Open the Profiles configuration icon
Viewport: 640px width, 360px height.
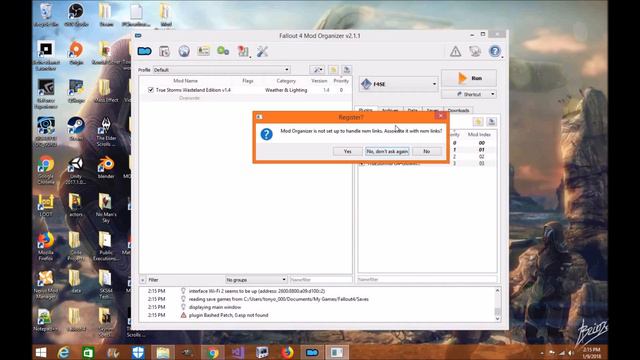click(x=203, y=51)
